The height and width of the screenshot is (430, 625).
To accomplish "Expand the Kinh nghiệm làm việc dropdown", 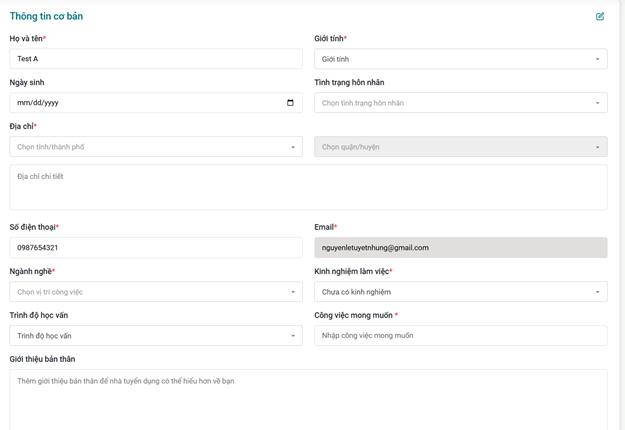I will tap(460, 292).
